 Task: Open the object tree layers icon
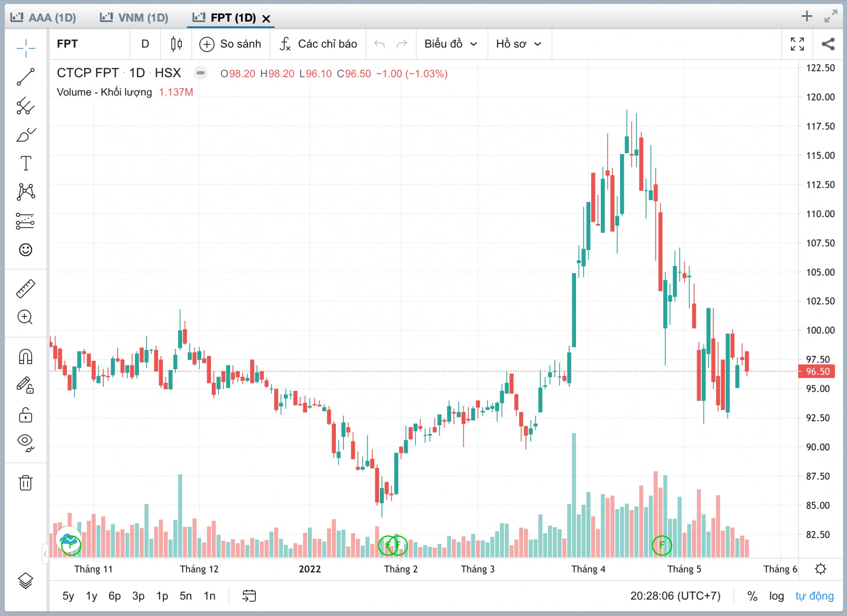click(26, 580)
